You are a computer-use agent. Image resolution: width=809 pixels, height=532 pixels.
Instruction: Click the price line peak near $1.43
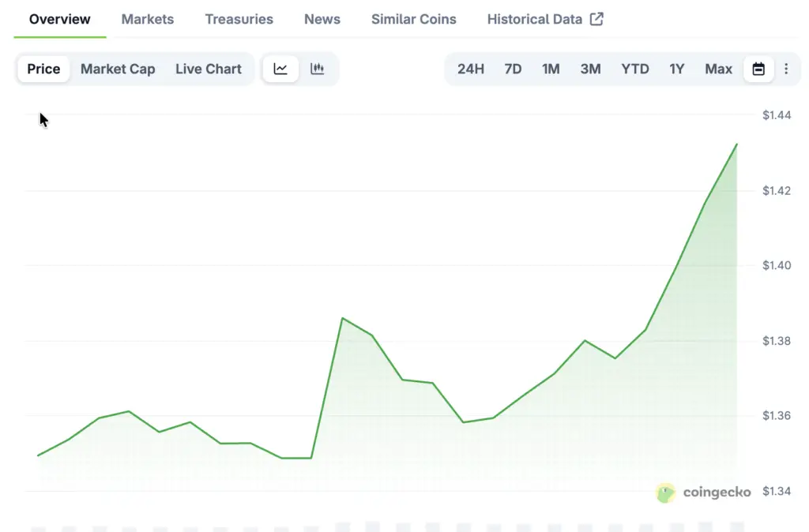736,144
